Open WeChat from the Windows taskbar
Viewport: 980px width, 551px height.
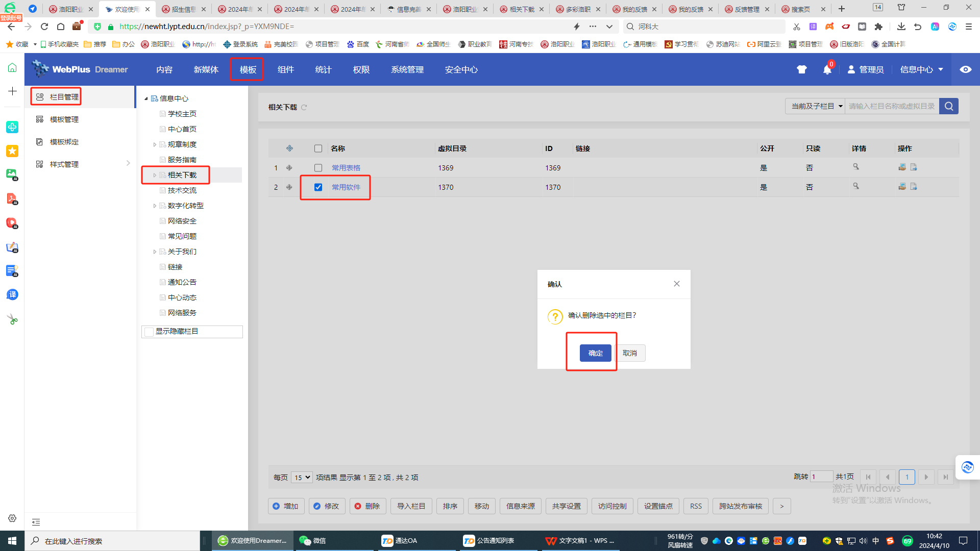312,541
